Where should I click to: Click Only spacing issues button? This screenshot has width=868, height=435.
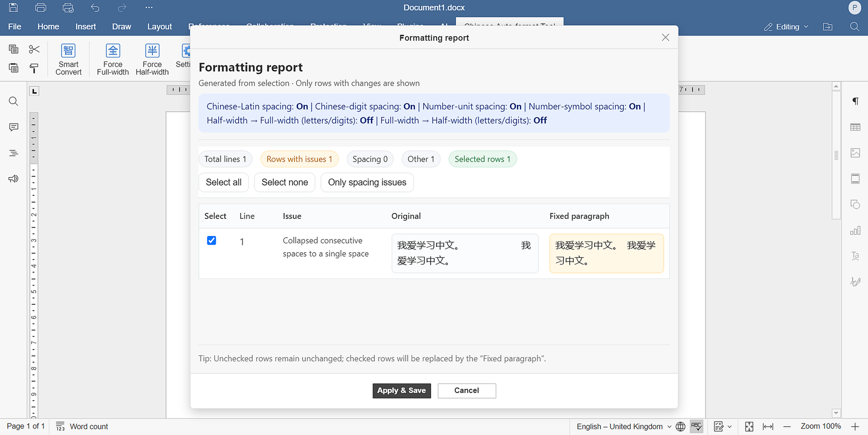pyautogui.click(x=367, y=182)
